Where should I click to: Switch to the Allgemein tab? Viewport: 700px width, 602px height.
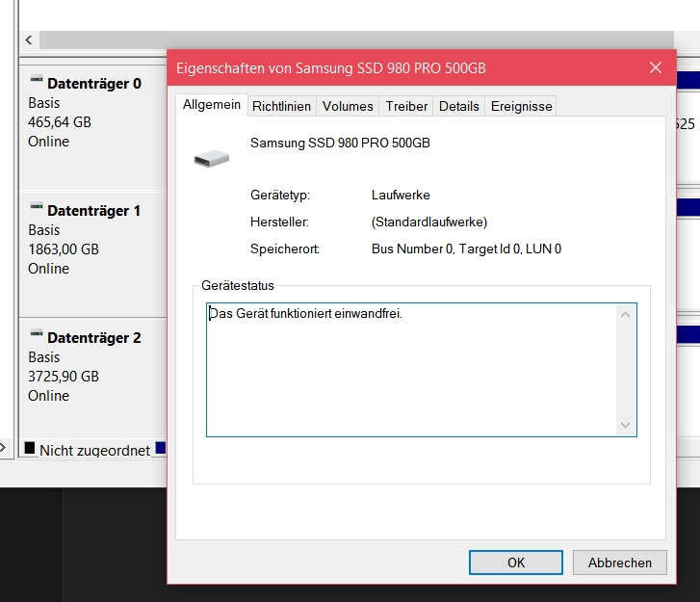[212, 105]
